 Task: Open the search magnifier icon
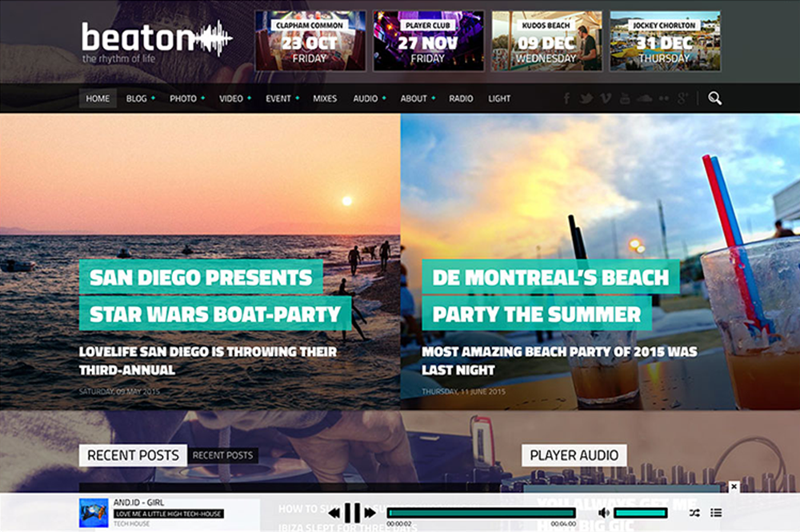[x=714, y=98]
